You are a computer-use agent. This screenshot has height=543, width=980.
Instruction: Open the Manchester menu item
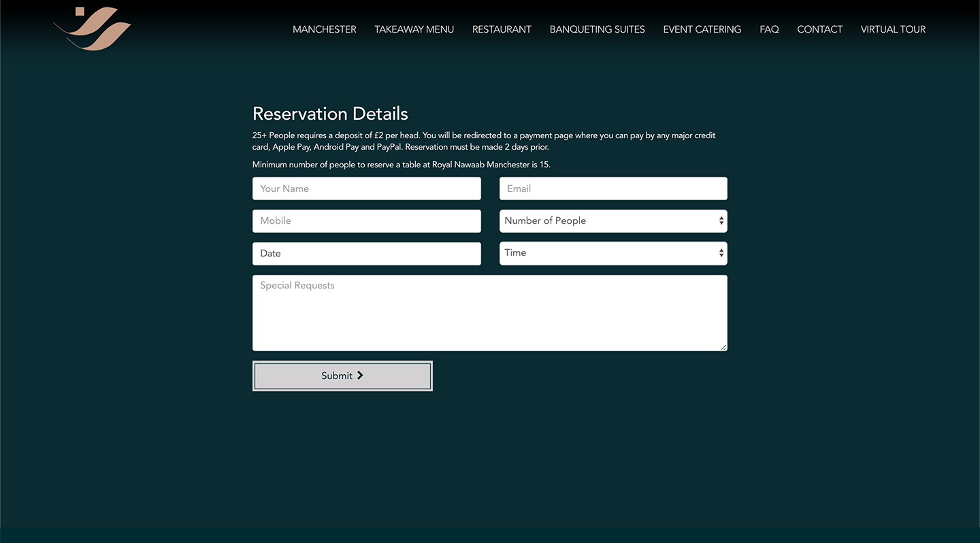tap(324, 29)
